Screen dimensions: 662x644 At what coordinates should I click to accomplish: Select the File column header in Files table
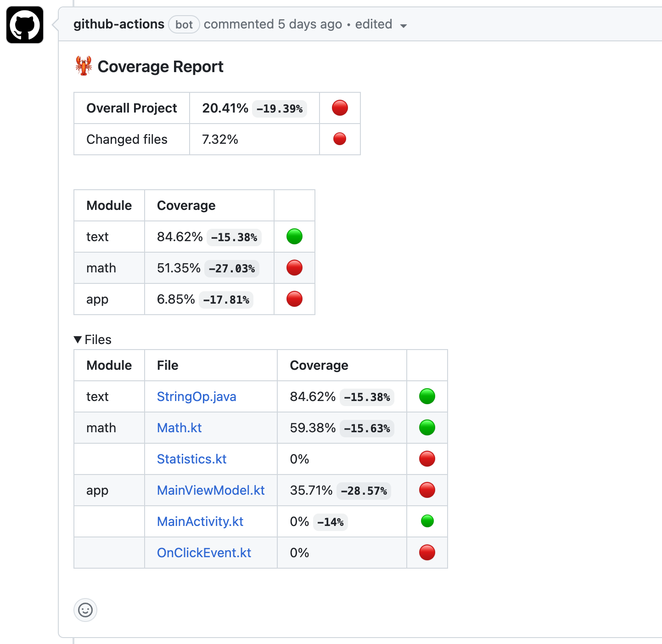168,365
